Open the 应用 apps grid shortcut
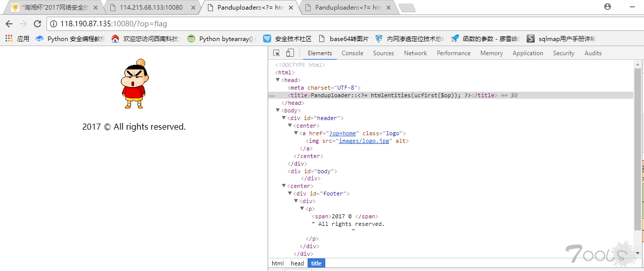 point(17,38)
